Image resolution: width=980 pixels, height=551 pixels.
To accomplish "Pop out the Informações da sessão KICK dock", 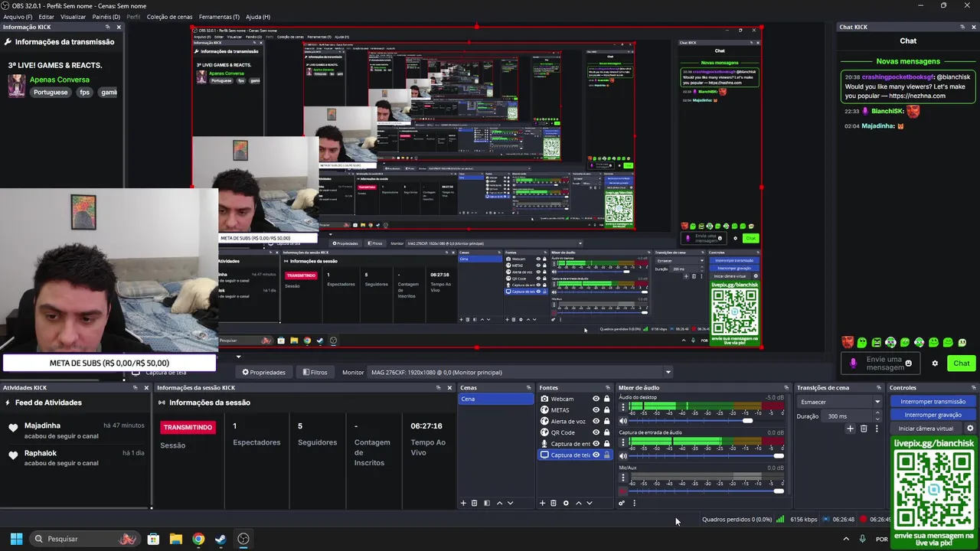I will click(x=439, y=388).
